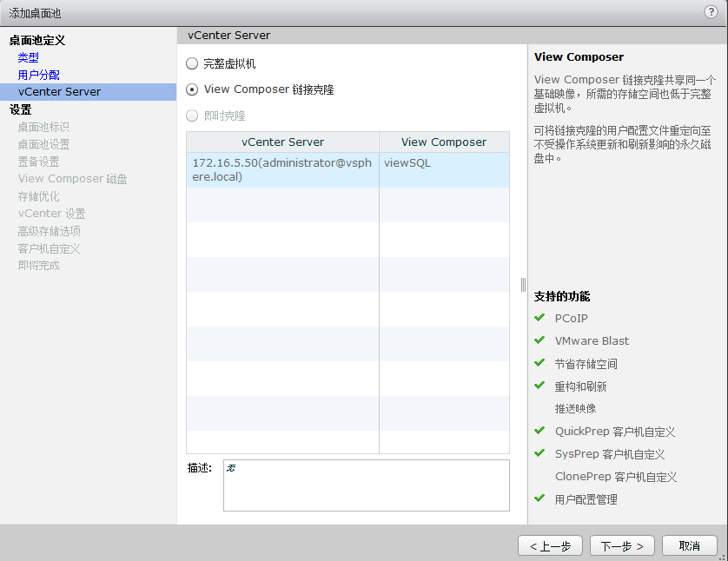This screenshot has width=728, height=561.
Task: Click the 存储优化 step
Action: 38,196
